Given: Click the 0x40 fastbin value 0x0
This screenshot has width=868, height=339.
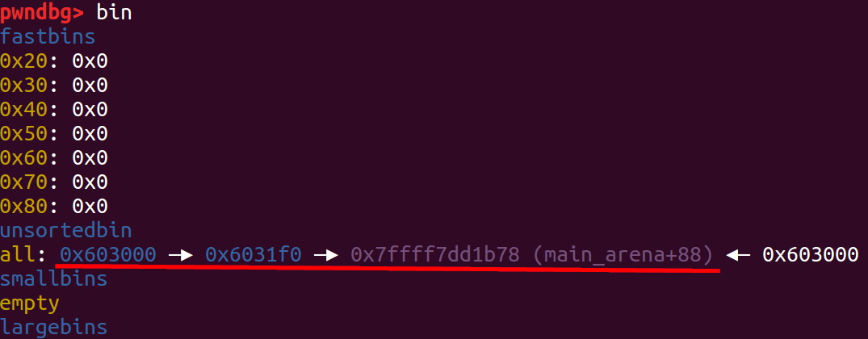Looking at the screenshot, I should (90, 110).
